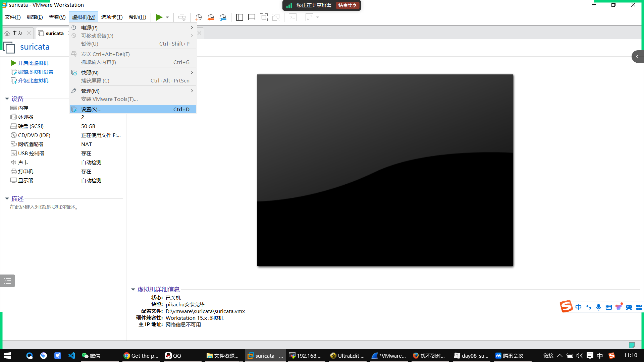Open the Sogou soft keyboard icon
The width and height of the screenshot is (644, 362).
tap(609, 307)
